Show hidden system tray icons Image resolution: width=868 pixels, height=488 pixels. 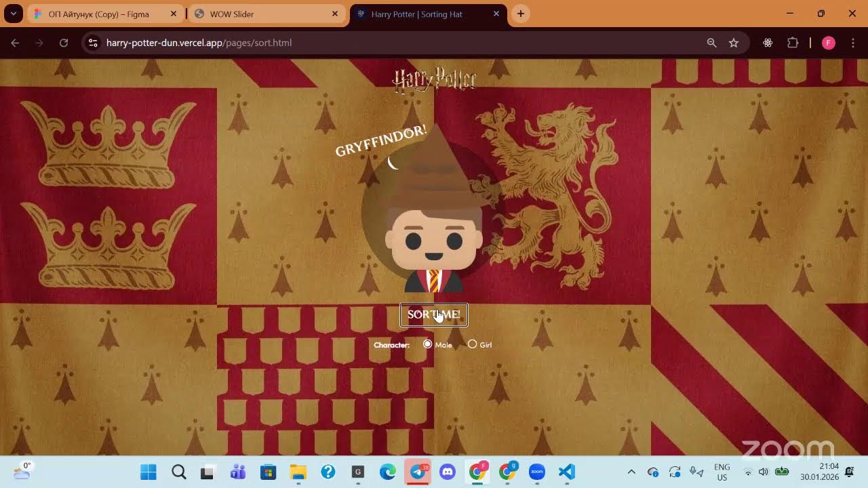pos(631,472)
